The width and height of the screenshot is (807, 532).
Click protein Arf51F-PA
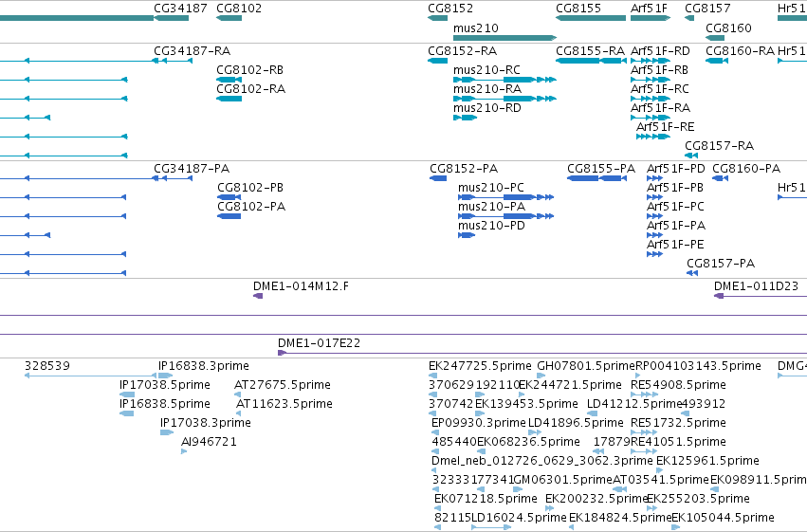click(x=676, y=226)
